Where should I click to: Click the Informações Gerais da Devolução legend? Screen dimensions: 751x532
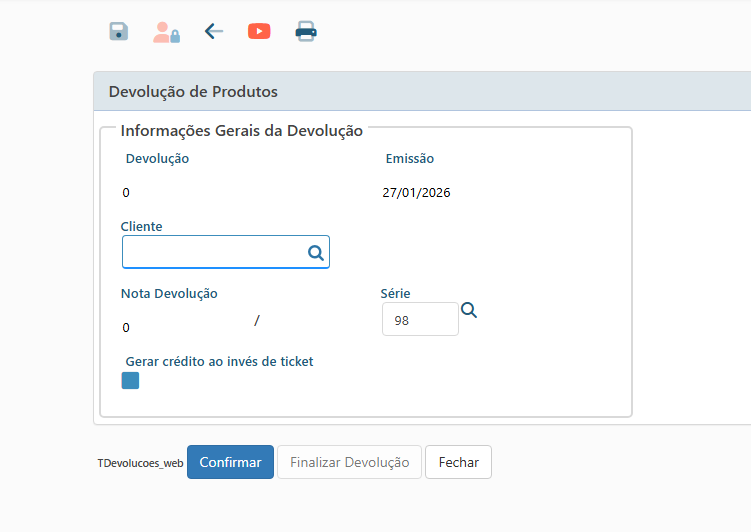pos(241,130)
